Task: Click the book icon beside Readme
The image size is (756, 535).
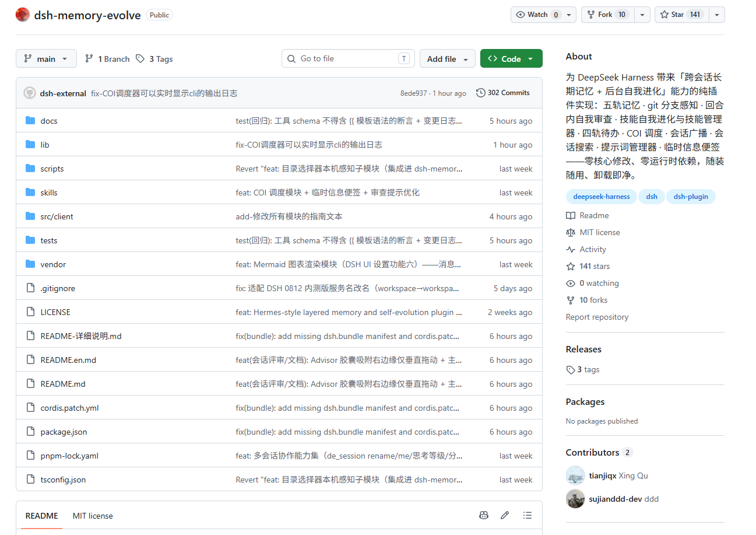Action: point(571,215)
